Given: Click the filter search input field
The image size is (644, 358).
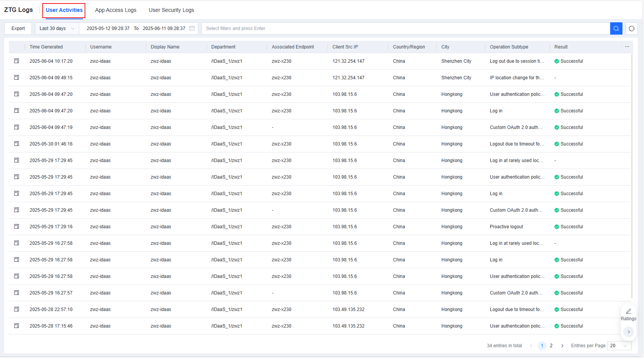Looking at the screenshot, I should tap(406, 28).
